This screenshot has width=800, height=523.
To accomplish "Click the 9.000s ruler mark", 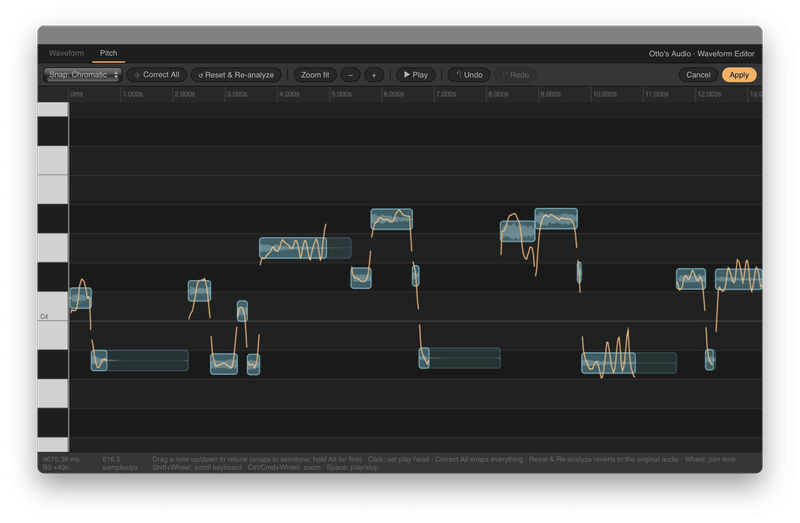I will click(550, 94).
